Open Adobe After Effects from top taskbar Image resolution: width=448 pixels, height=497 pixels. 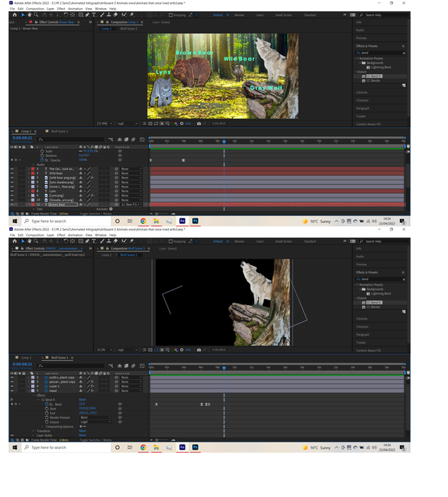click(x=182, y=221)
